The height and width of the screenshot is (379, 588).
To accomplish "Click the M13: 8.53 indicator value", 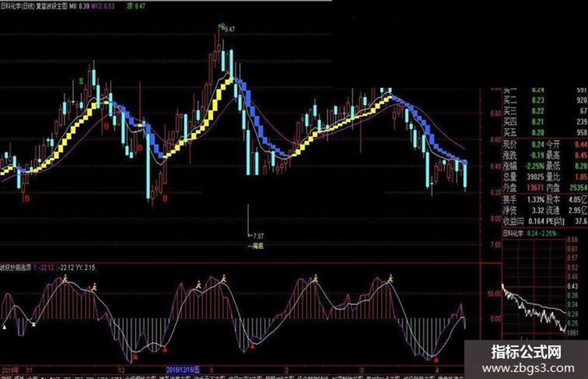I will (x=103, y=6).
